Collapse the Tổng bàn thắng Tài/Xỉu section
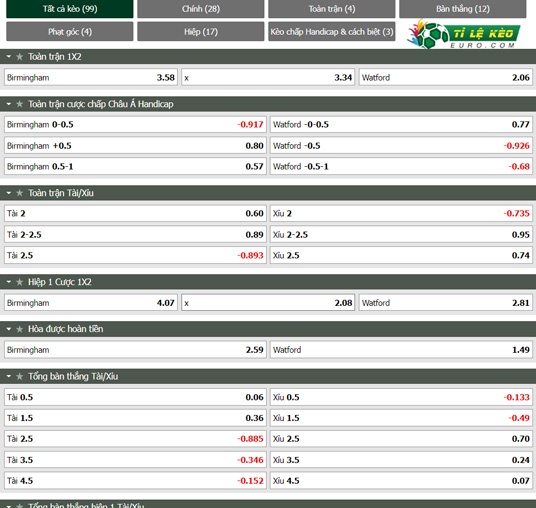Viewport: 536px width, 508px height. [x=9, y=376]
